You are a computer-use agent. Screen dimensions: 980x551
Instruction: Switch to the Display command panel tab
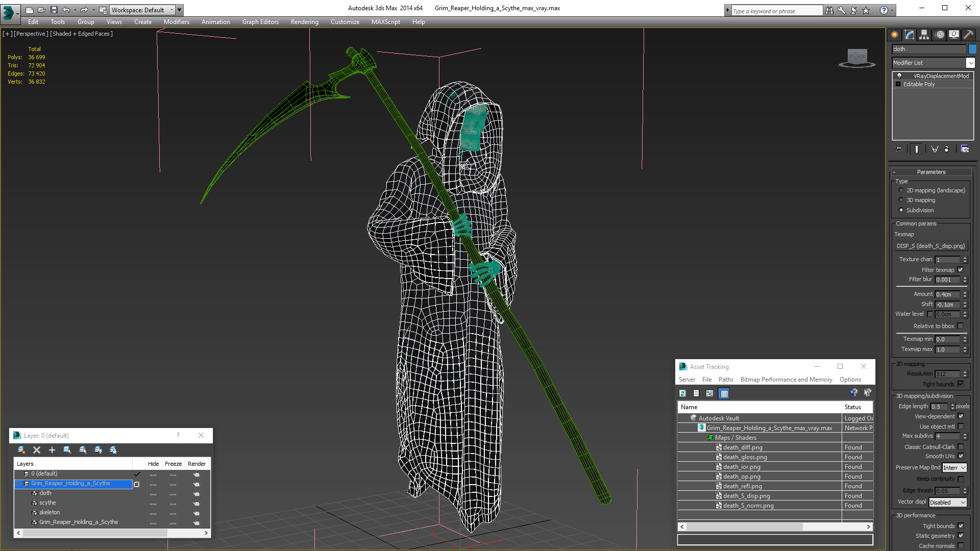click(954, 35)
